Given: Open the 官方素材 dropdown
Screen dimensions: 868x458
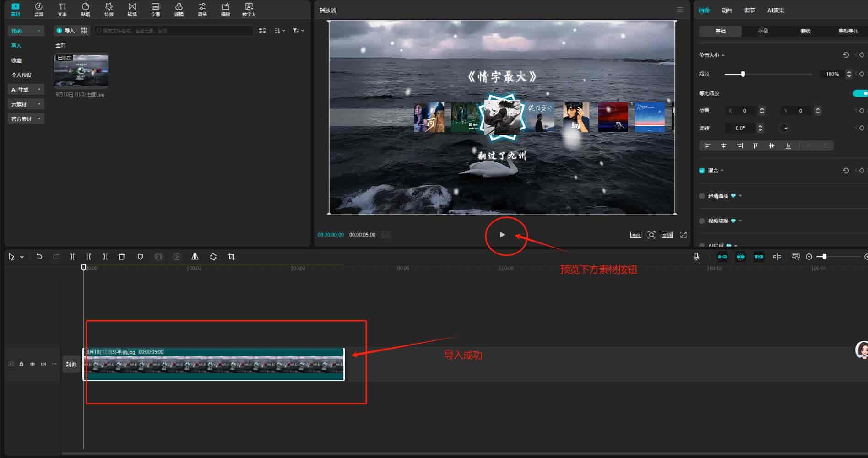Looking at the screenshot, I should click(x=26, y=119).
